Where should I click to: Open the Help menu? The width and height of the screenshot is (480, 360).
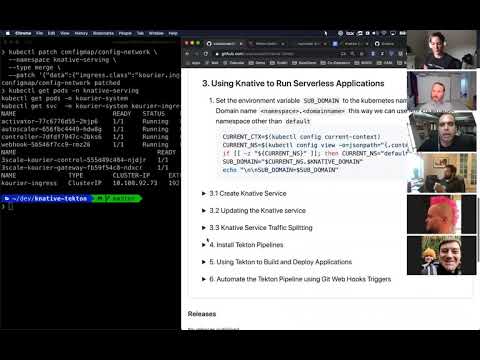tap(173, 33)
